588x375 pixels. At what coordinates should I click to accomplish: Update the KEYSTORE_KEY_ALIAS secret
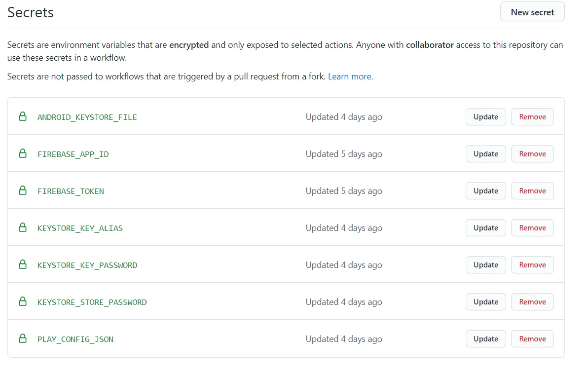485,228
